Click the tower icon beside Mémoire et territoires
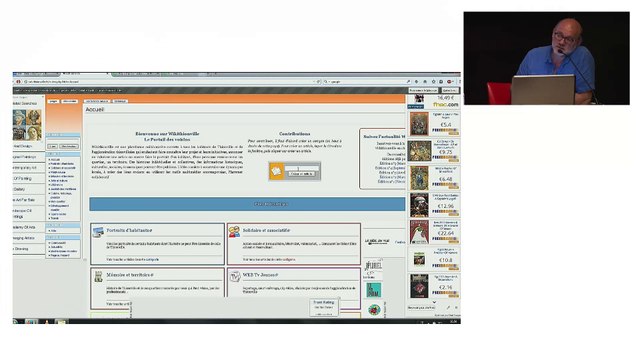 [x=98, y=276]
